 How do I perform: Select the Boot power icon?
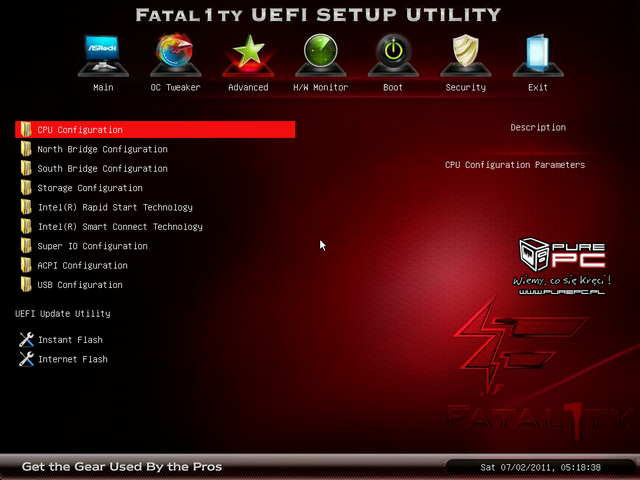(393, 55)
